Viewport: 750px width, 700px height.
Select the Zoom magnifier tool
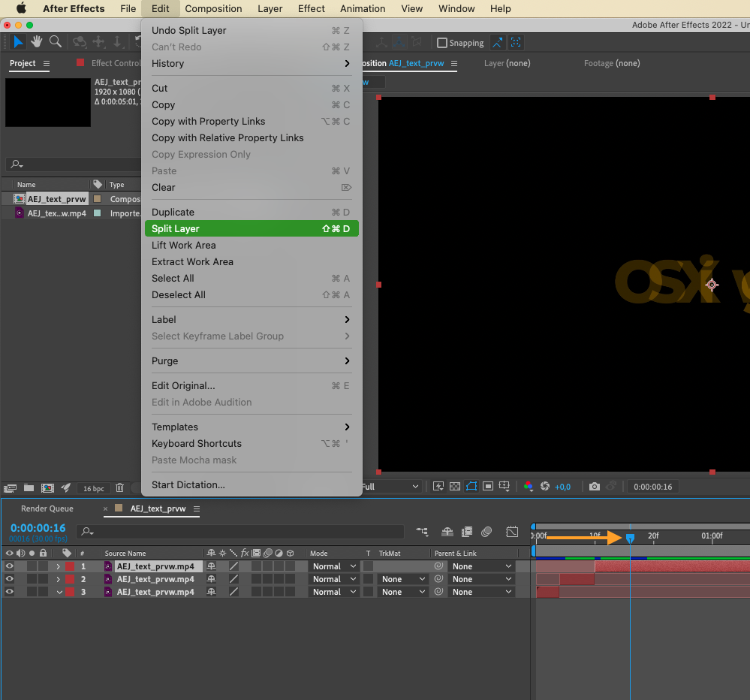point(56,42)
